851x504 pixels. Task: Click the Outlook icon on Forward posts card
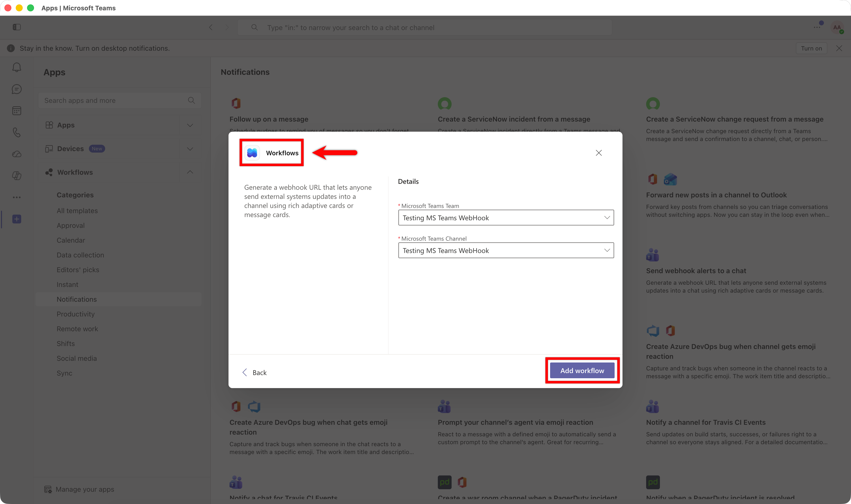670,179
